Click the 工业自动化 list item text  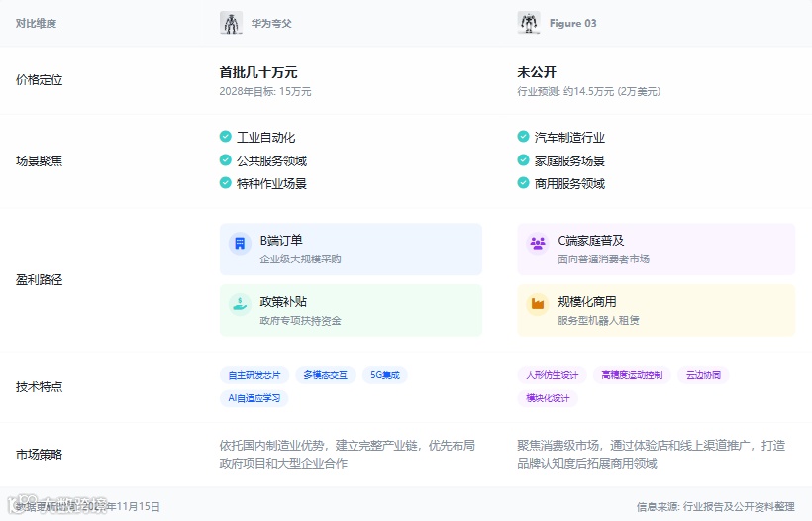click(x=265, y=138)
